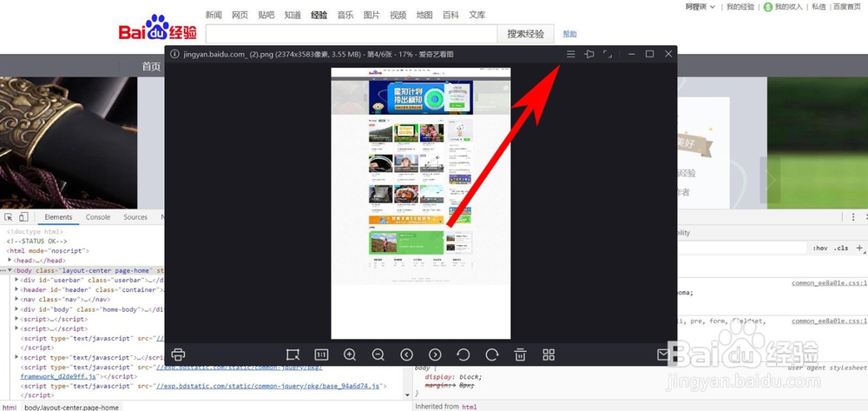Toggle the :hov element state panel

(820, 249)
